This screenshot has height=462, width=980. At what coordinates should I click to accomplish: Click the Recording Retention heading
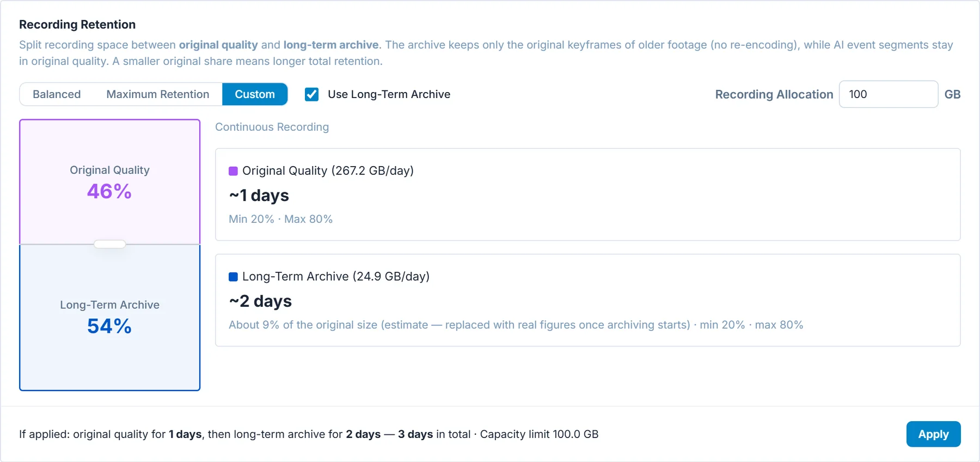[x=77, y=25]
